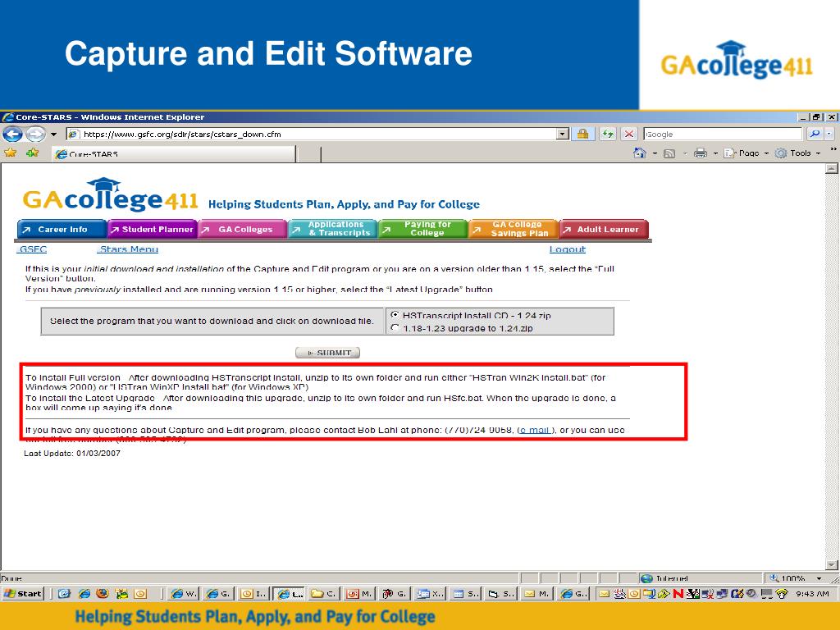The height and width of the screenshot is (630, 840).
Task: Expand the Home button dropdown arrow
Action: pyautogui.click(x=655, y=153)
